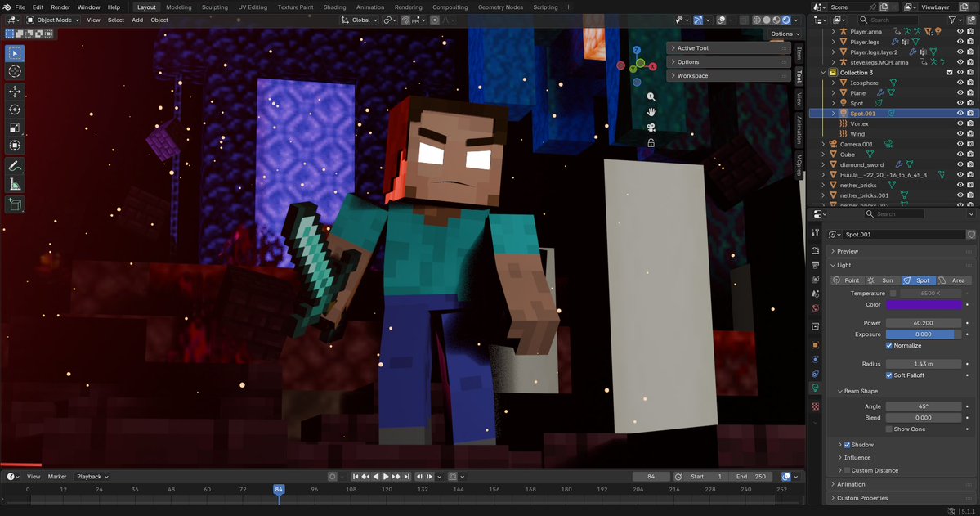Collapse the Collection 3 tree
The width and height of the screenshot is (980, 516).
(823, 73)
